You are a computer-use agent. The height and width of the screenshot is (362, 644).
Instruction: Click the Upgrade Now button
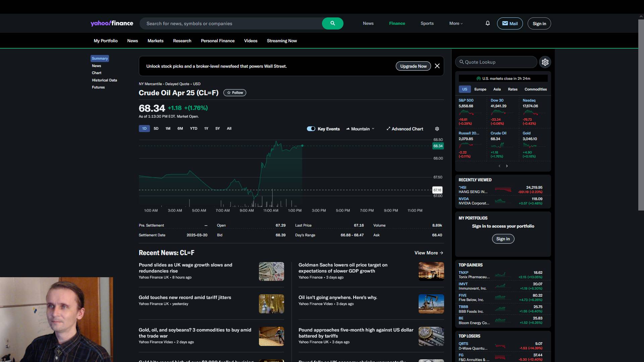[x=413, y=66]
